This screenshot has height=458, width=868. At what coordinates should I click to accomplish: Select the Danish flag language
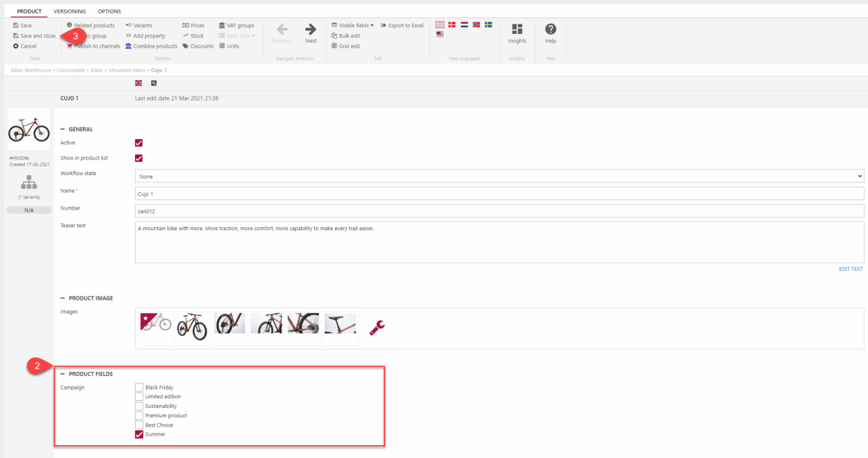pos(452,24)
